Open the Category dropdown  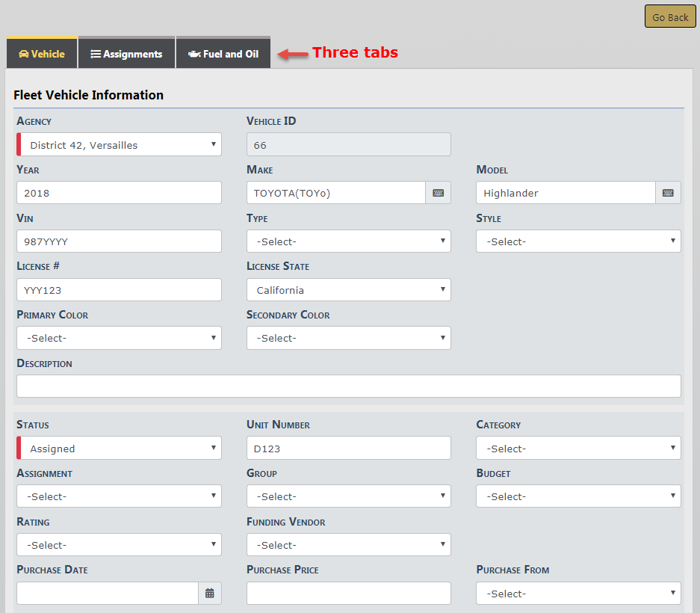tap(578, 449)
